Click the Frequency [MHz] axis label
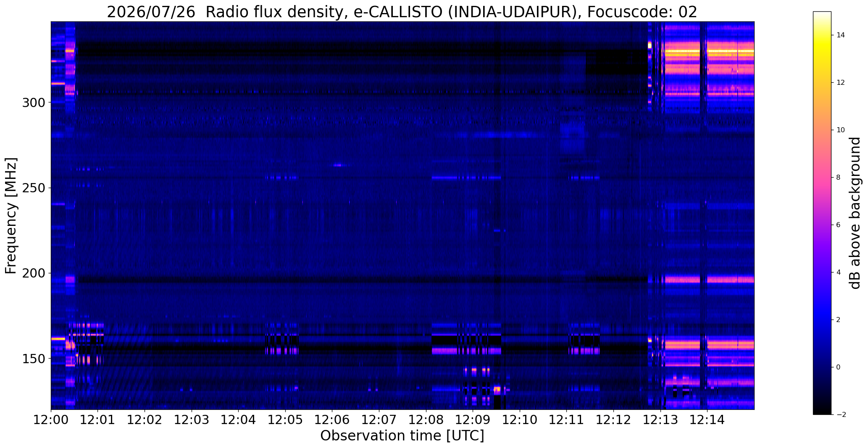Viewport: 868px width, 448px height. (11, 215)
